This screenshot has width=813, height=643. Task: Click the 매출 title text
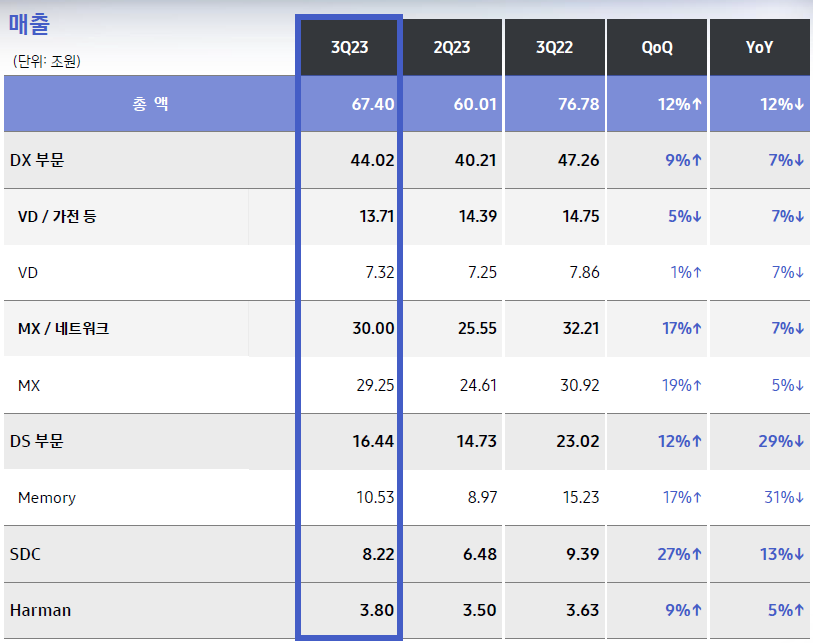coord(29,24)
